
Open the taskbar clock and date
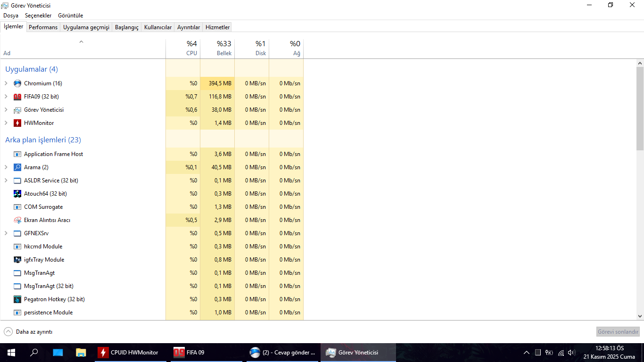coord(609,353)
